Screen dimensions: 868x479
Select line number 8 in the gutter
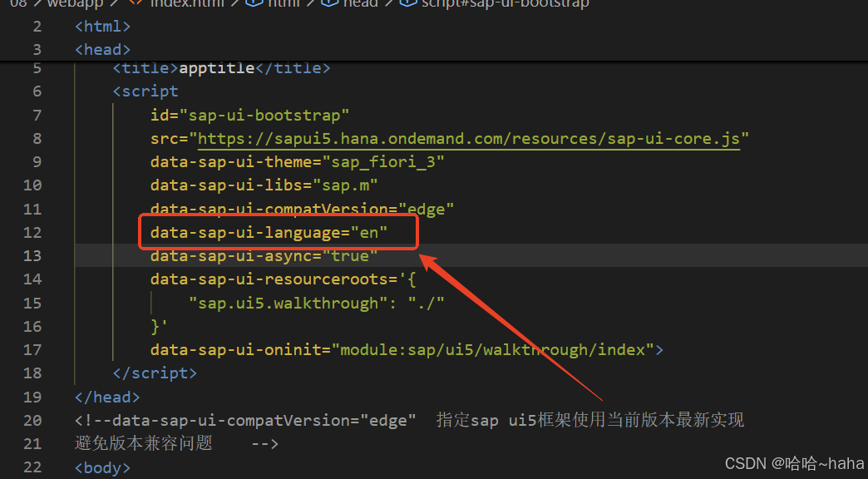[x=37, y=138]
